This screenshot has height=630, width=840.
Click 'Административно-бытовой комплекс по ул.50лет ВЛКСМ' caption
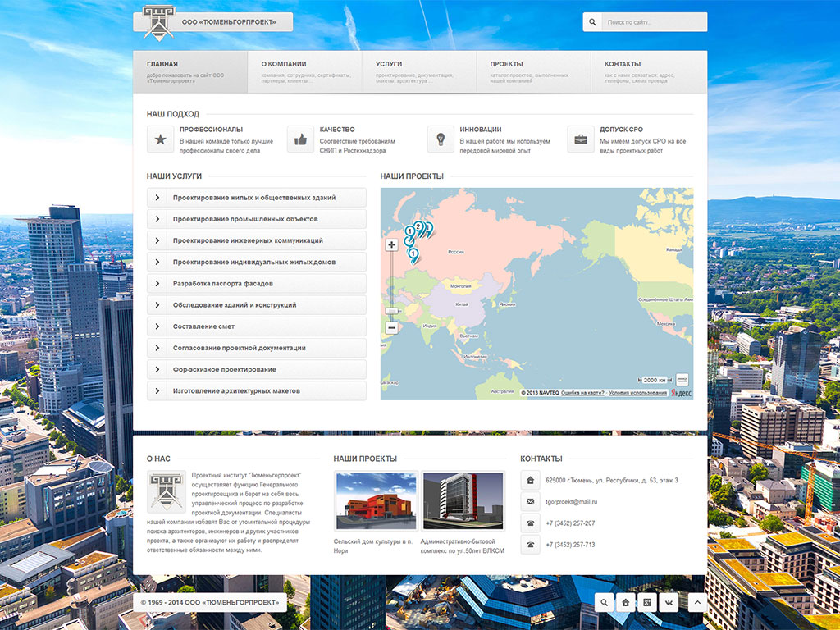click(463, 546)
